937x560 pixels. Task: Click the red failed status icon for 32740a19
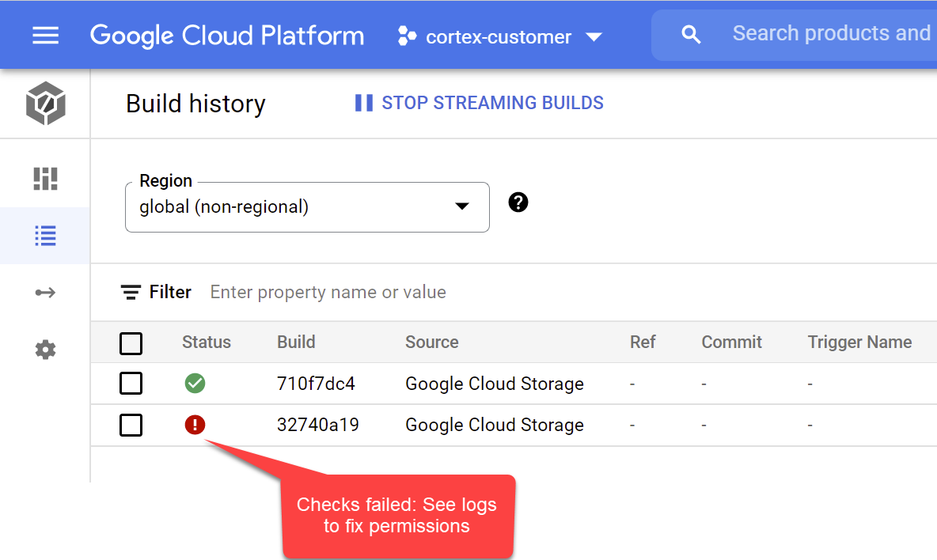pos(195,425)
